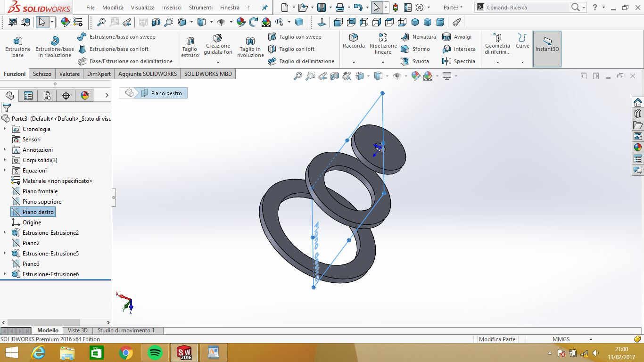The image size is (644, 362).
Task: Open SOLIDWORKS Resources home pane
Action: pyautogui.click(x=638, y=102)
